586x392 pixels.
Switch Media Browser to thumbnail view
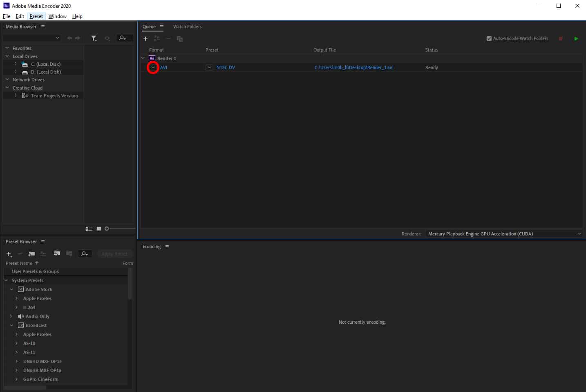click(99, 229)
